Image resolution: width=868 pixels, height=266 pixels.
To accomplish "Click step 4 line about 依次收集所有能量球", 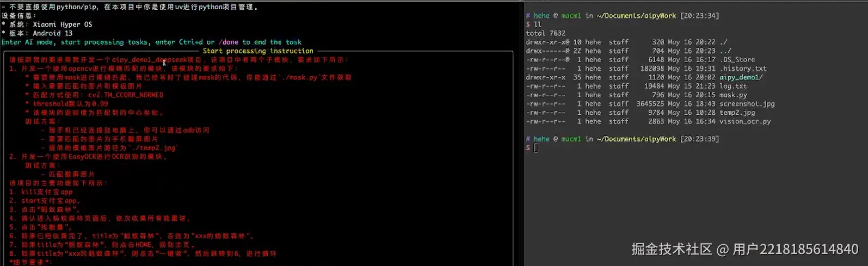I will tap(100, 218).
